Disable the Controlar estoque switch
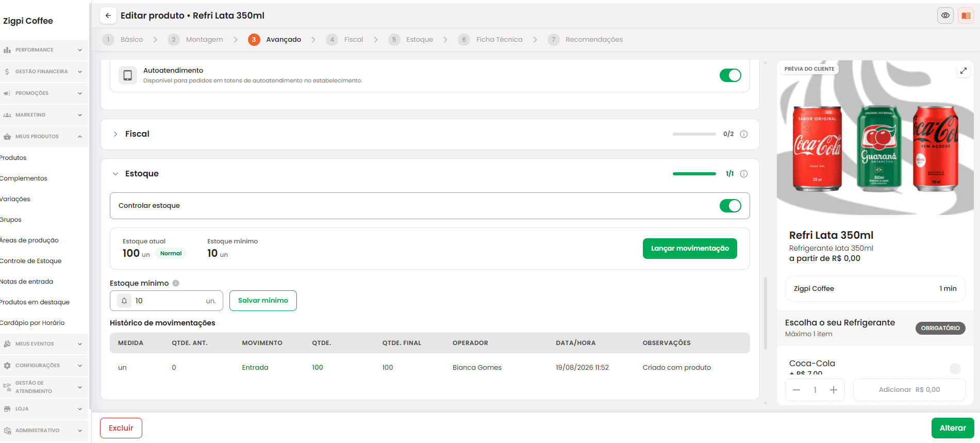This screenshot has height=443, width=980. (730, 206)
